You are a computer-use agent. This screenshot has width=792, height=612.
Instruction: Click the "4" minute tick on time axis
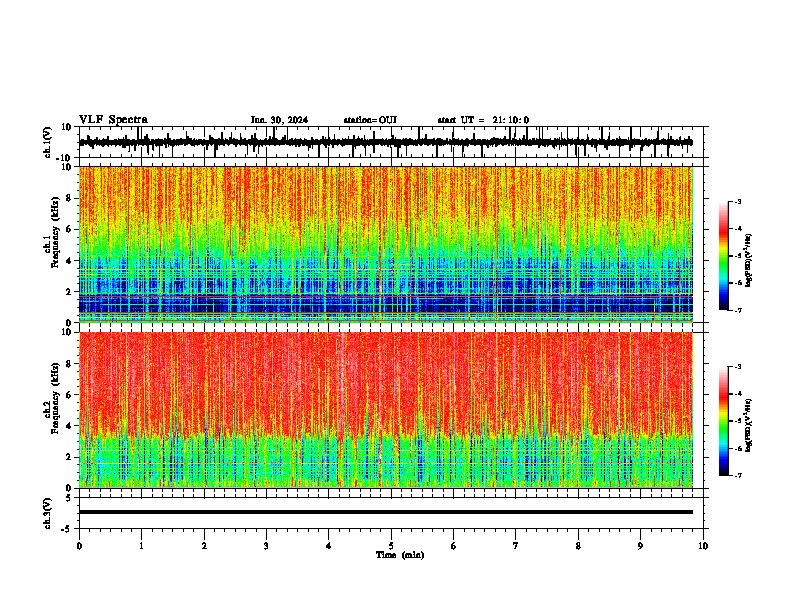tap(329, 546)
